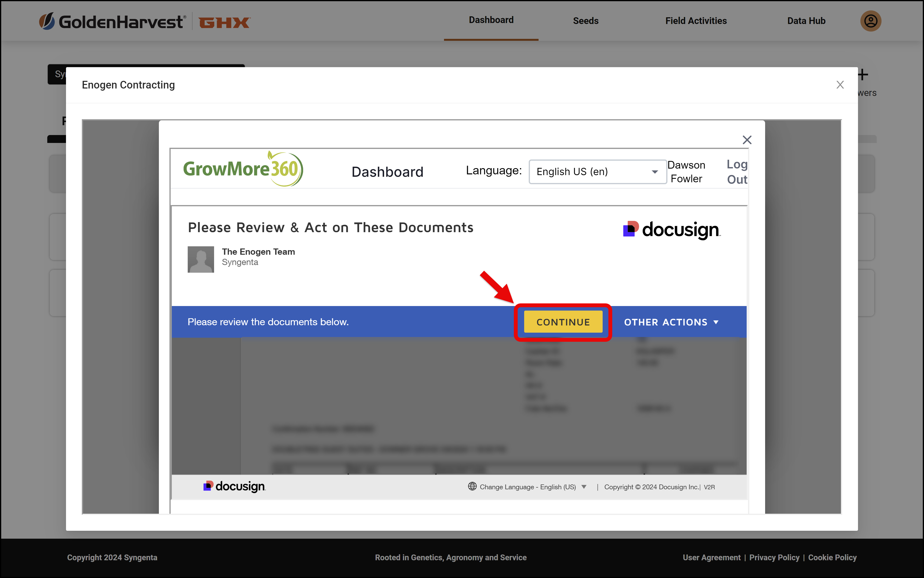Click the Copyright 2024 Docusign Inc. text

point(651,487)
